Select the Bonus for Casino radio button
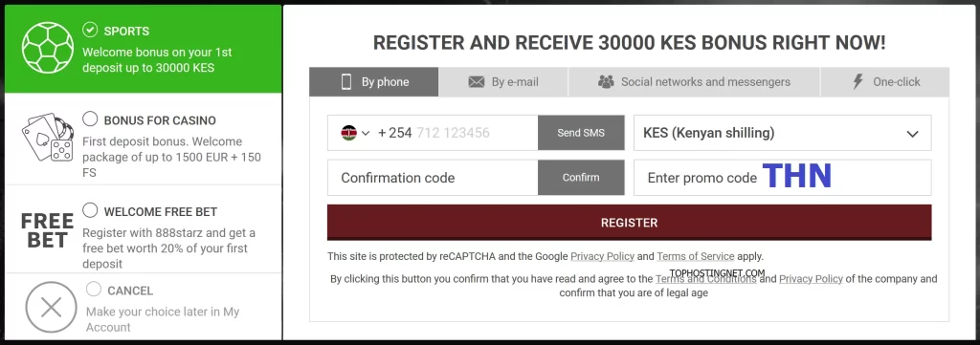The width and height of the screenshot is (980, 345). pos(90,119)
